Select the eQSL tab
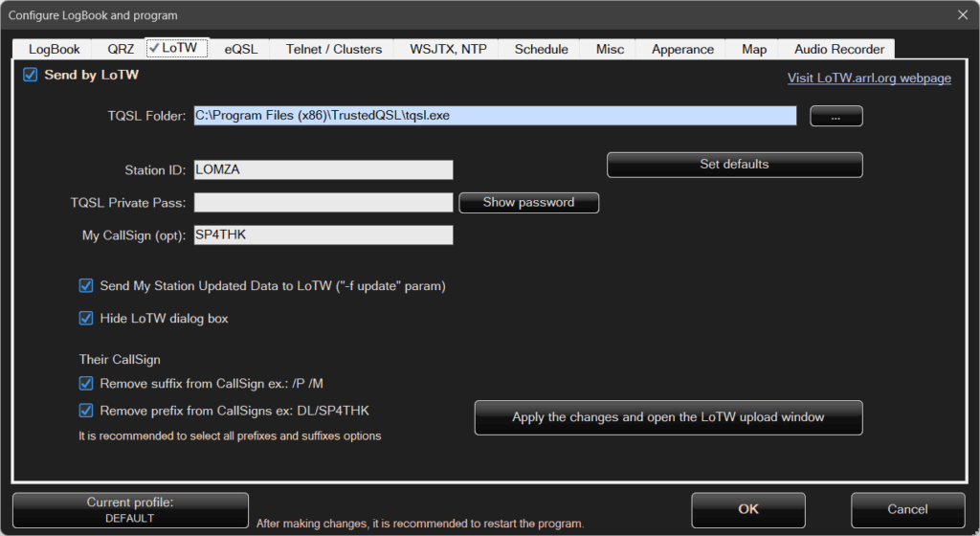 coord(240,49)
